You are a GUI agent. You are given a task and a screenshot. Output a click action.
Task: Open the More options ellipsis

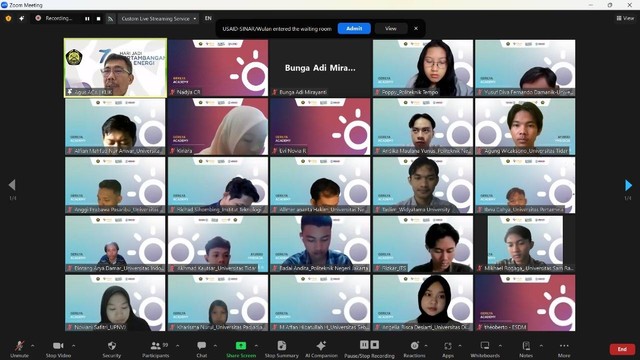[x=564, y=346]
